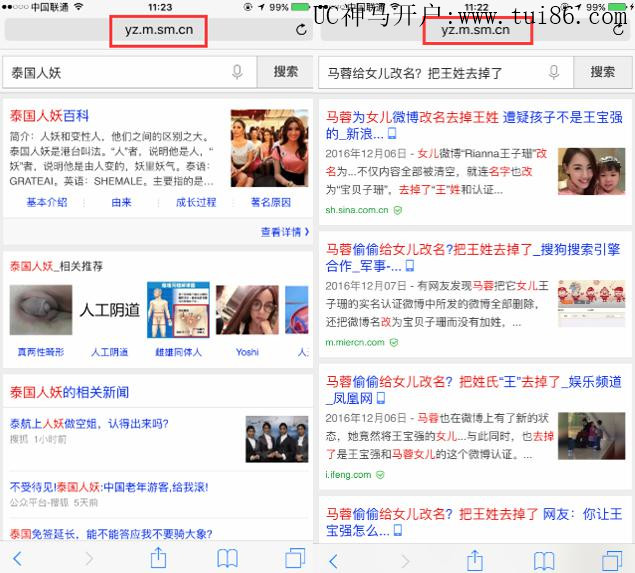
Task: Open result 马蓉为女儿微博改名去掉王姓
Action: tap(474, 125)
